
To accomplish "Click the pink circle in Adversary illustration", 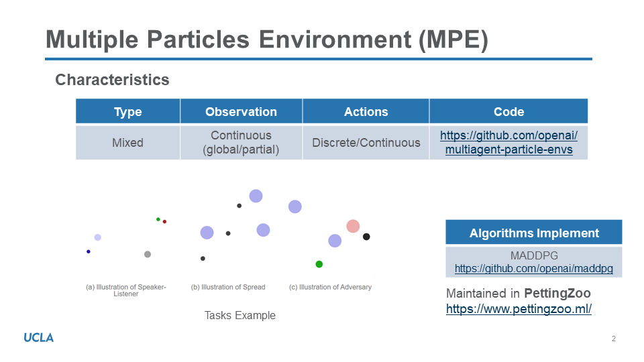I will 353,227.
